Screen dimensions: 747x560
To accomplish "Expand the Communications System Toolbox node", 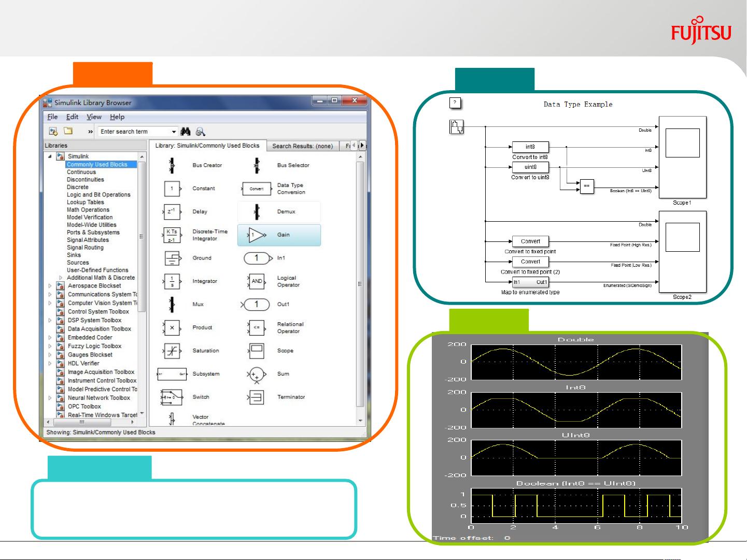I will 50,294.
